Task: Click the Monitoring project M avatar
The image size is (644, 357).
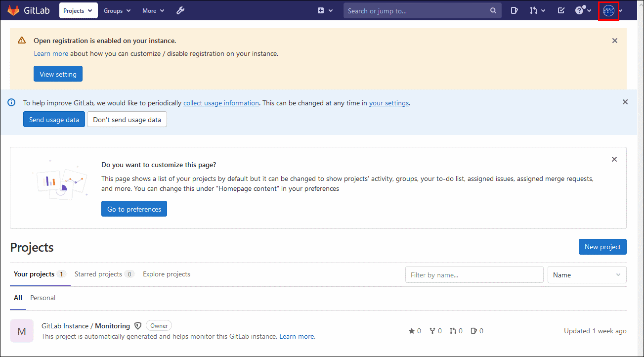Action: pos(22,331)
